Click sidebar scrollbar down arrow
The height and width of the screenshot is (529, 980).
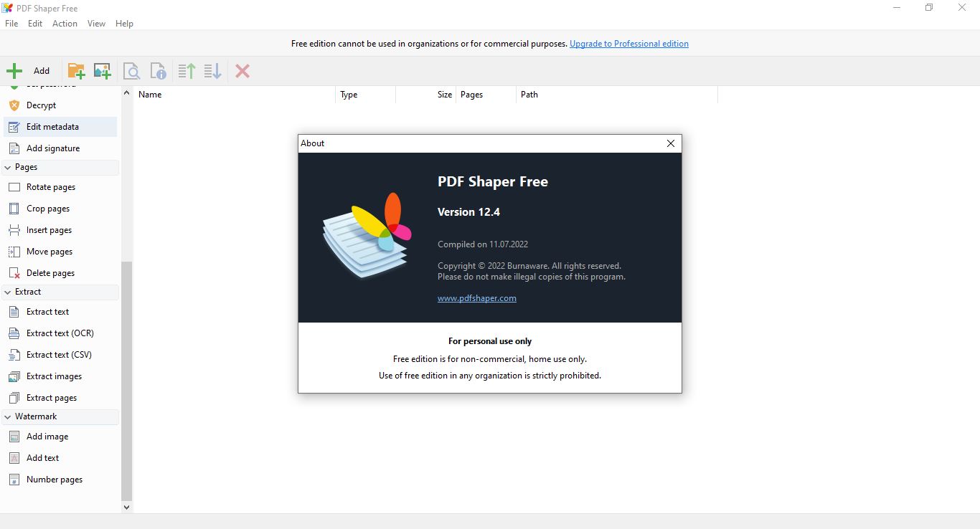tap(127, 507)
